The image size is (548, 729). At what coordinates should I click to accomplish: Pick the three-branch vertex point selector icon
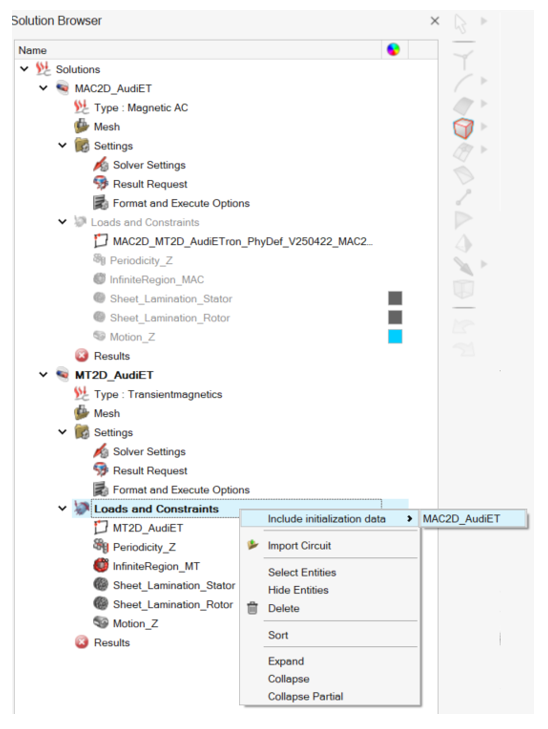463,59
